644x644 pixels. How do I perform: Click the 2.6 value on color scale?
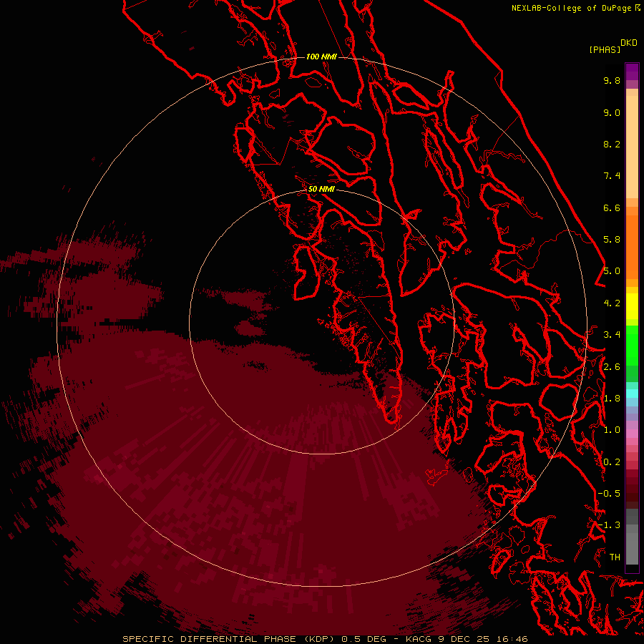point(612,367)
